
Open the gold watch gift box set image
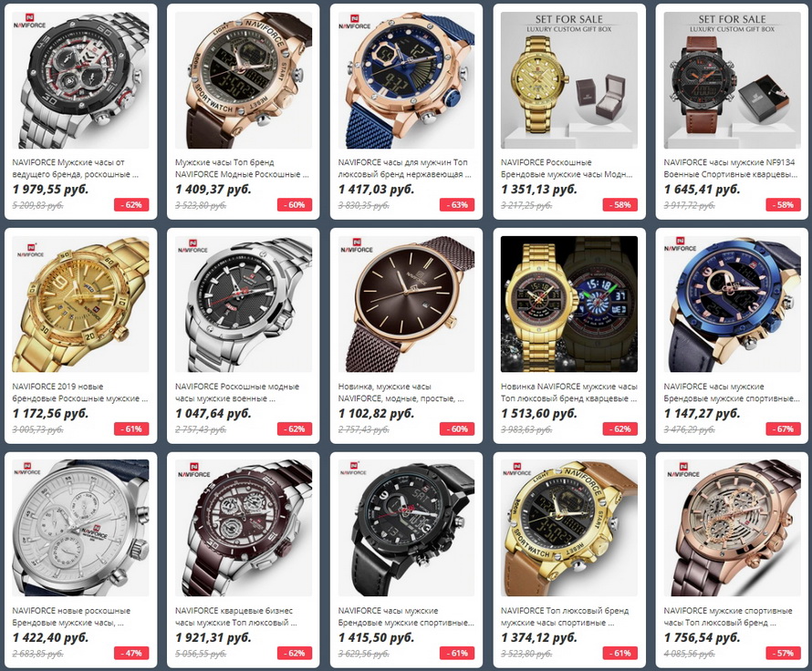[x=569, y=80]
